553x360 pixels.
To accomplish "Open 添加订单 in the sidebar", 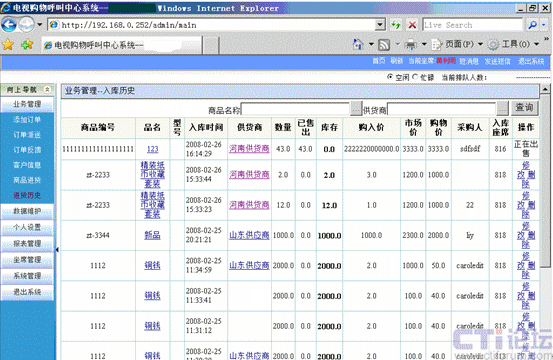I will pos(27,120).
